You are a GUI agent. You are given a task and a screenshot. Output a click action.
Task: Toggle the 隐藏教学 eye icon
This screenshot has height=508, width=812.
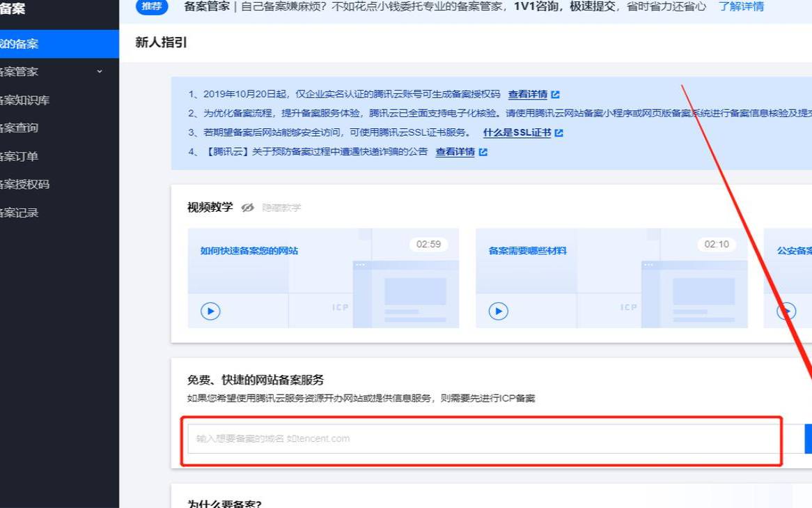[x=247, y=208]
